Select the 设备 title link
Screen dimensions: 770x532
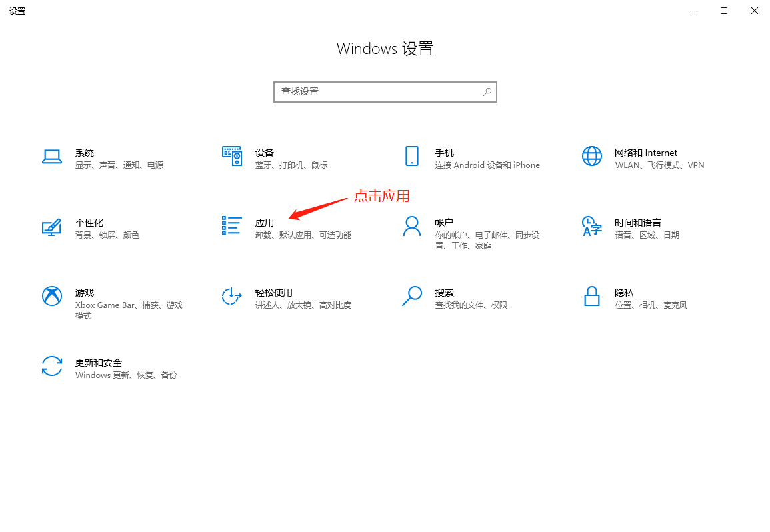(264, 153)
